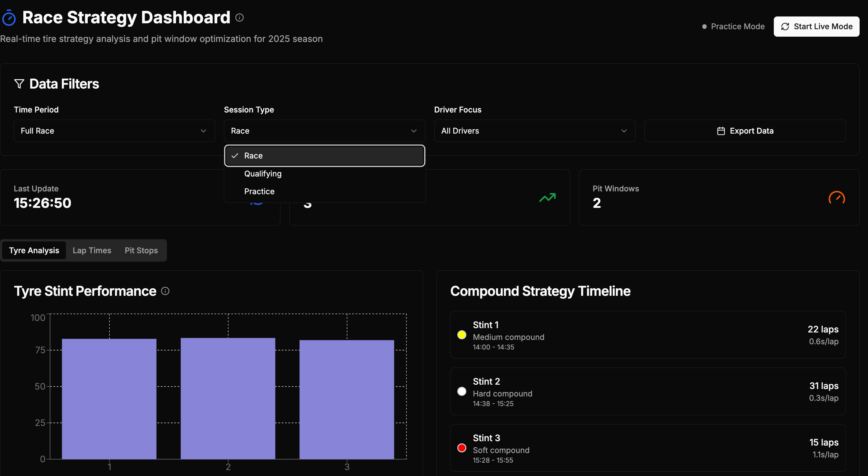This screenshot has height=476, width=868.
Task: Expand the All Drivers dropdown
Action: (534, 131)
